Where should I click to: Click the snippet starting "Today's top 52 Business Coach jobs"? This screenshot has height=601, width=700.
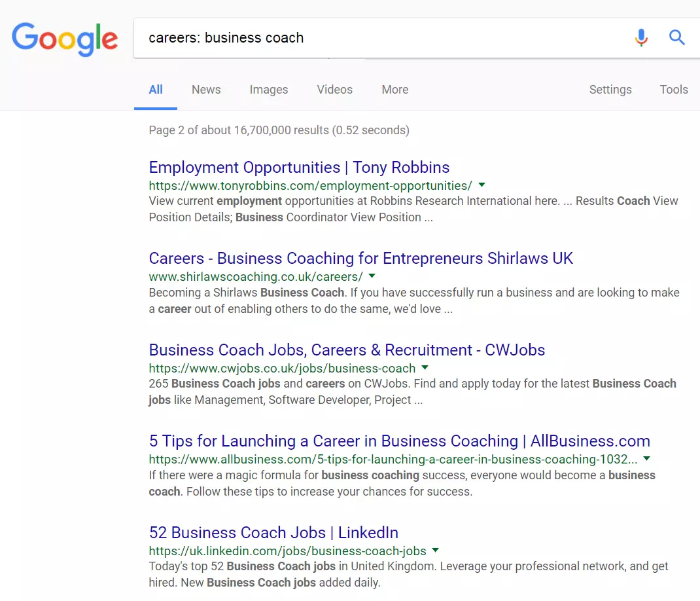408,575
